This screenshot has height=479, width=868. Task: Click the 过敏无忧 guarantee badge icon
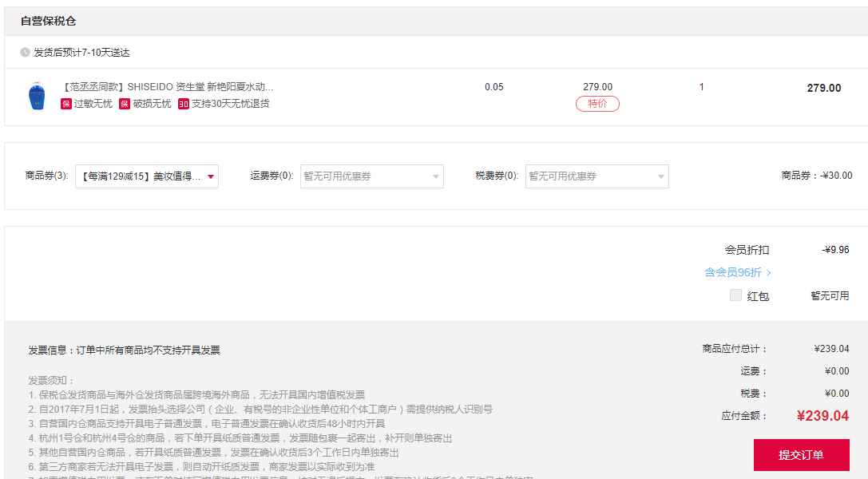pos(65,104)
